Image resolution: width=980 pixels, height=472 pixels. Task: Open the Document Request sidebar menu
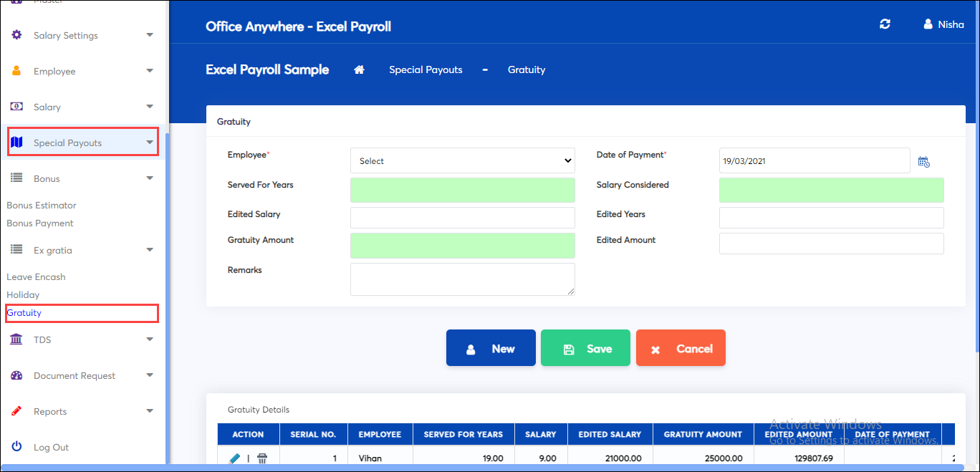tap(82, 375)
